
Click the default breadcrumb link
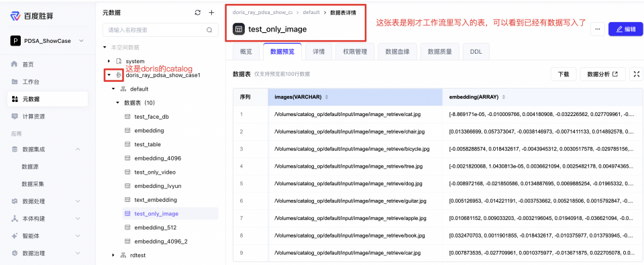point(311,12)
